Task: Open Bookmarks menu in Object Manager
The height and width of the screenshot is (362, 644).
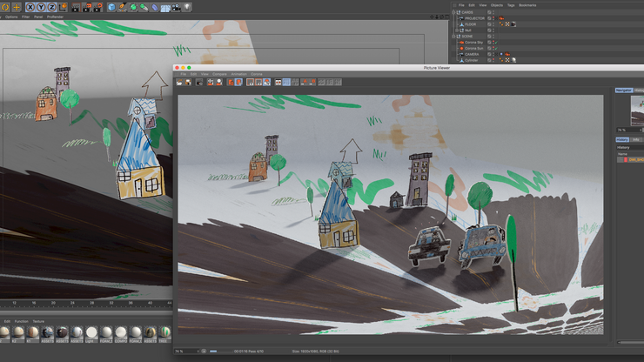Action: pos(527,5)
